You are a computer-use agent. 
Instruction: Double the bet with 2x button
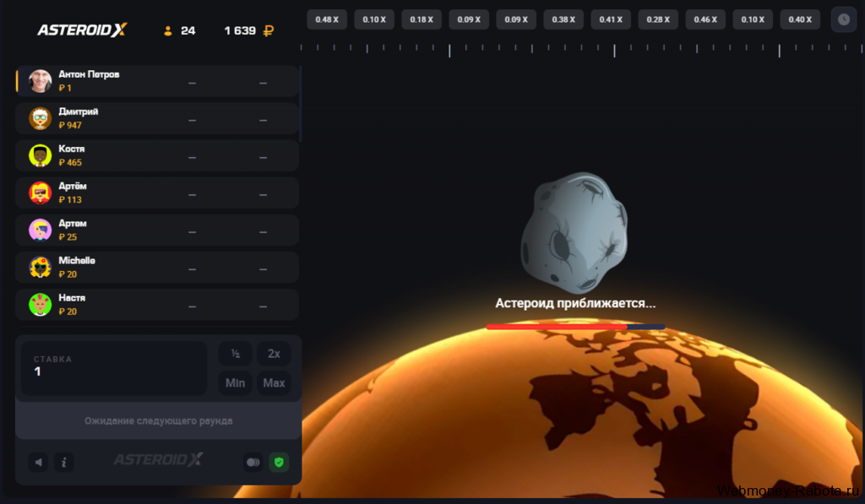click(274, 354)
